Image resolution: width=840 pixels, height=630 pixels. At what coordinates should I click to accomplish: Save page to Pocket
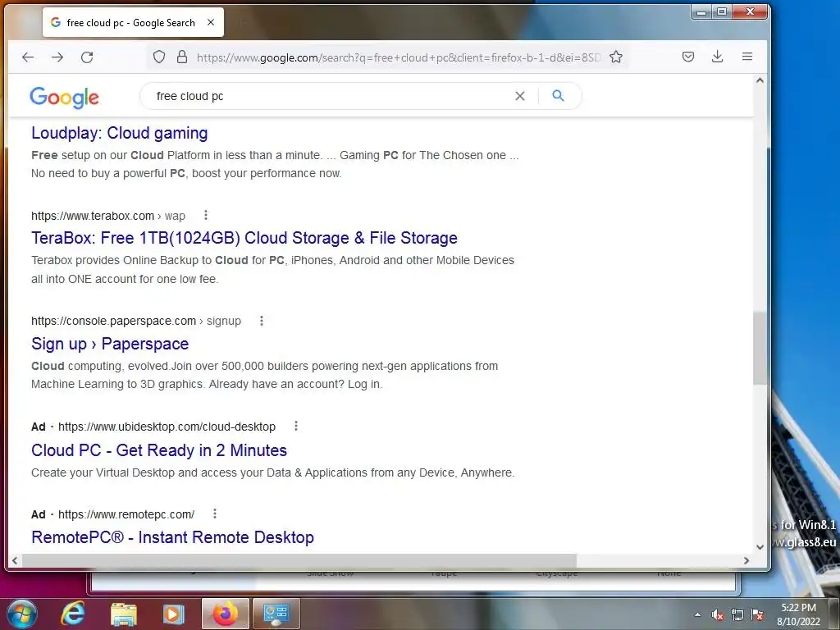coord(688,57)
